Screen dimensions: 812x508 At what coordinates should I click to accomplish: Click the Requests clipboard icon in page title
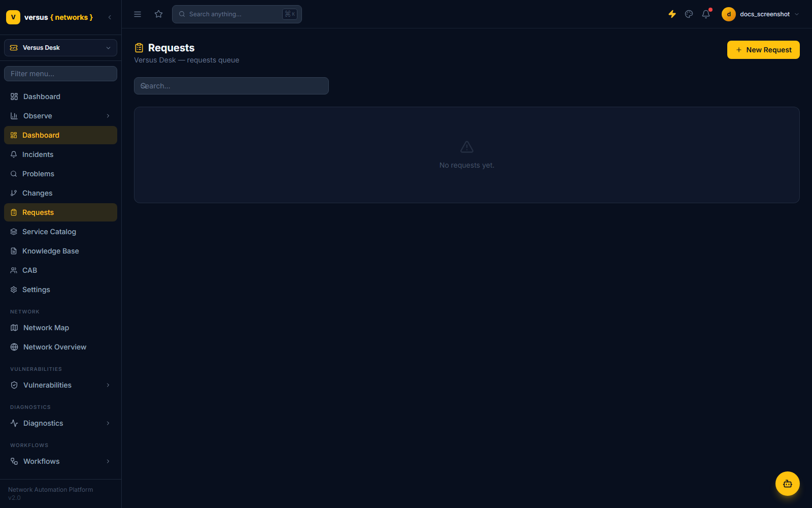point(139,48)
